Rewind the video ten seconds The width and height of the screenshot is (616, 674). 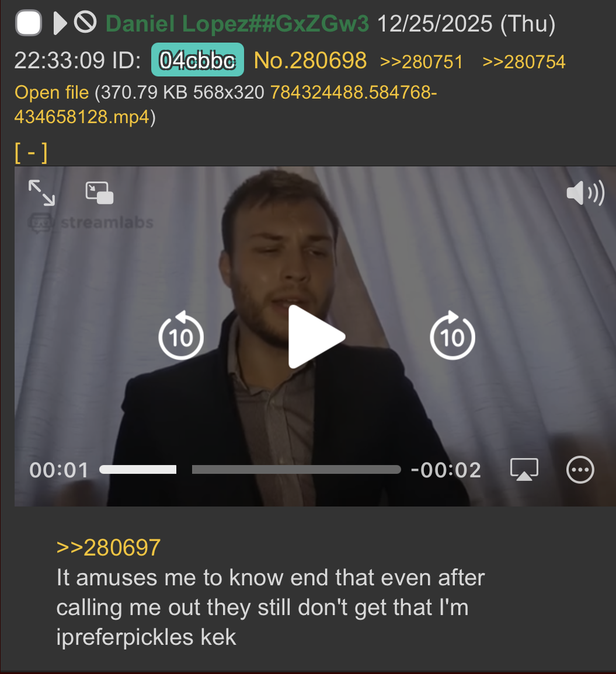pos(181,336)
